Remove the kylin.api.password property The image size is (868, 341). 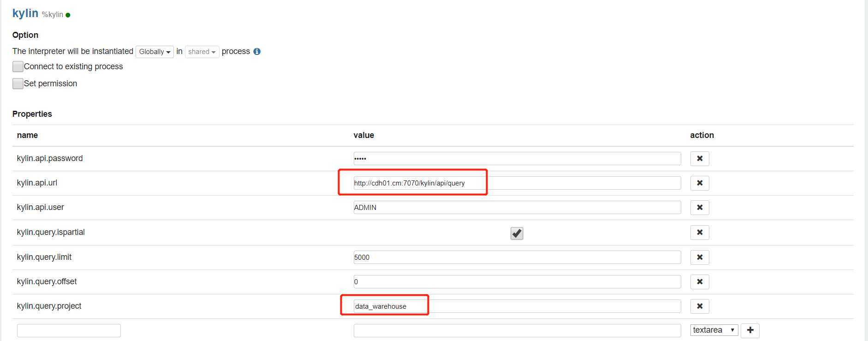pyautogui.click(x=700, y=158)
